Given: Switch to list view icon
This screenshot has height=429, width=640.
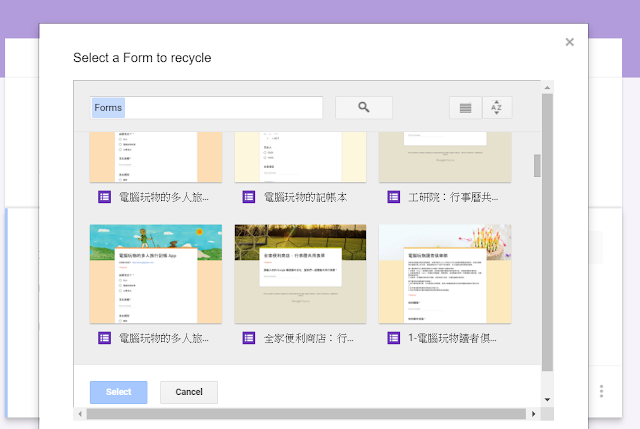Looking at the screenshot, I should [465, 108].
